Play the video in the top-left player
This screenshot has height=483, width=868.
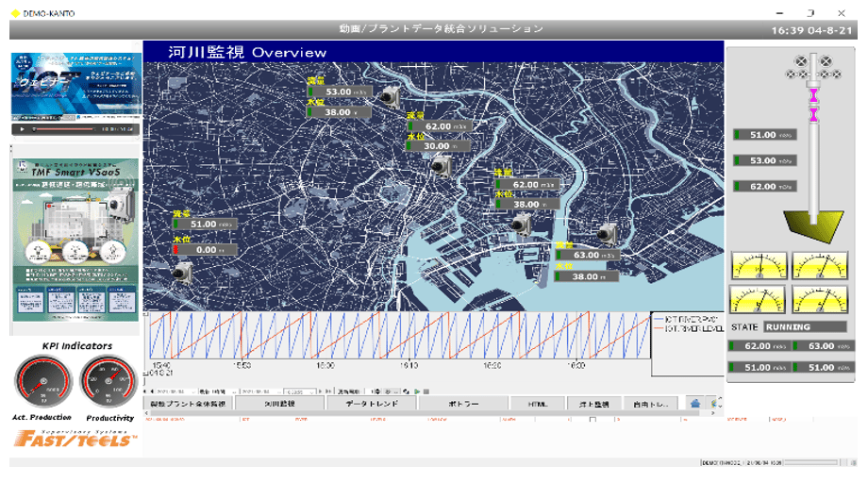(22, 129)
